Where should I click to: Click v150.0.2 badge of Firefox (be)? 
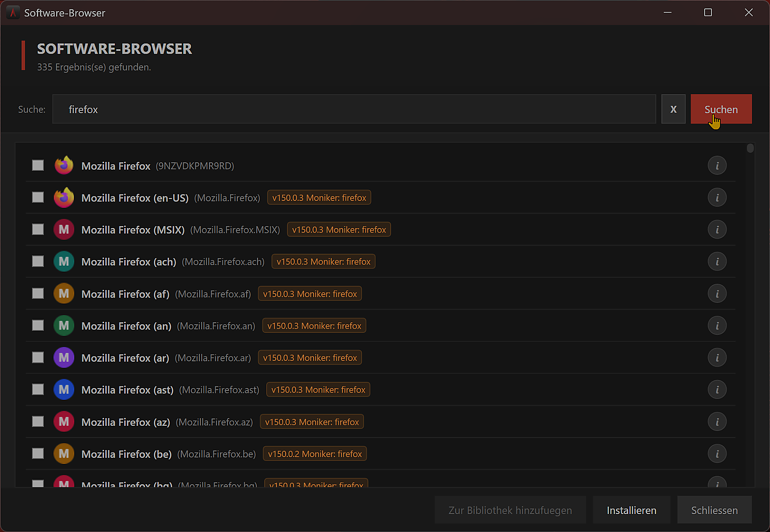coord(315,454)
